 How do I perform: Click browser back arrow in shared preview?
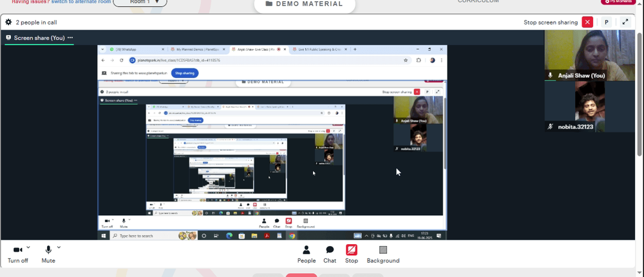[103, 60]
